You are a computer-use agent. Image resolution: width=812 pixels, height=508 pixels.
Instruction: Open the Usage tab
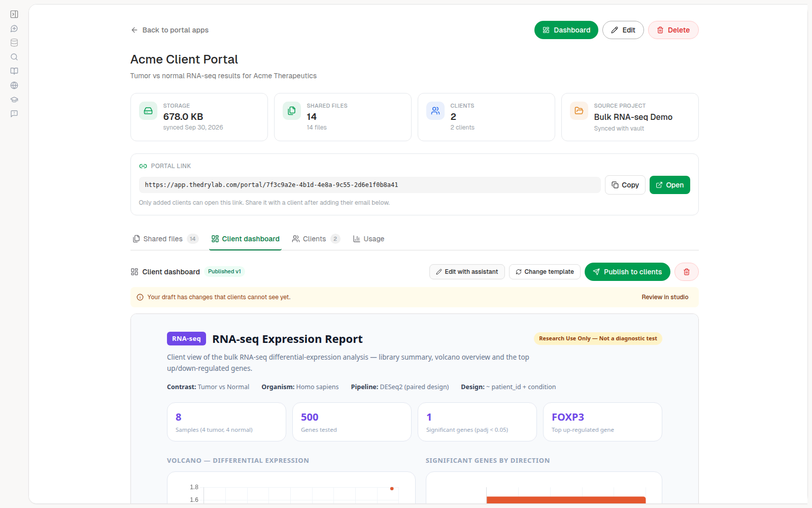(369, 239)
